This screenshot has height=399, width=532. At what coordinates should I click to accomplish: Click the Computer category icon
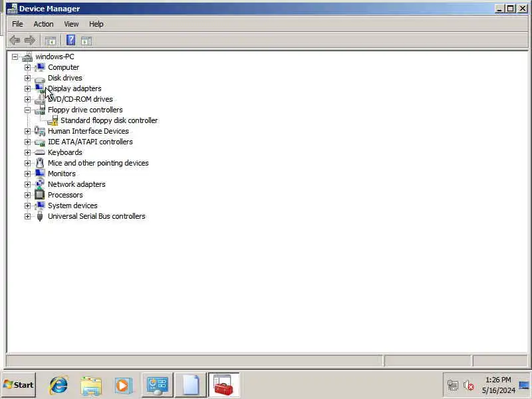coord(40,67)
